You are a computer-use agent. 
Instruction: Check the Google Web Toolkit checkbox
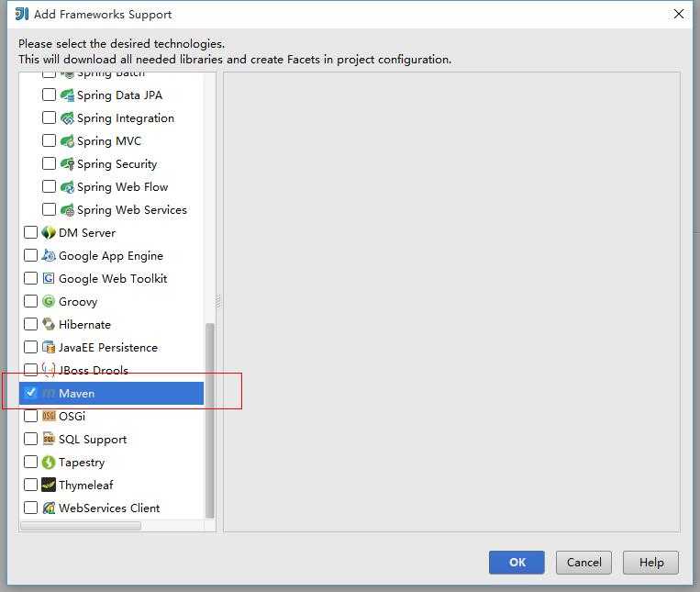click(30, 278)
